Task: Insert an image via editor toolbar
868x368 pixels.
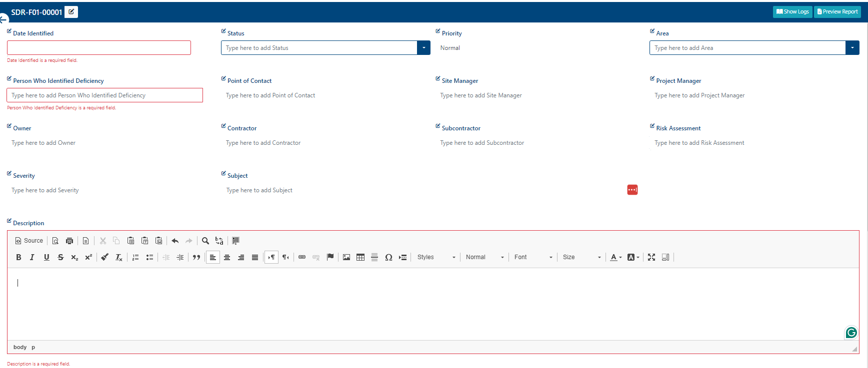Action: tap(346, 257)
